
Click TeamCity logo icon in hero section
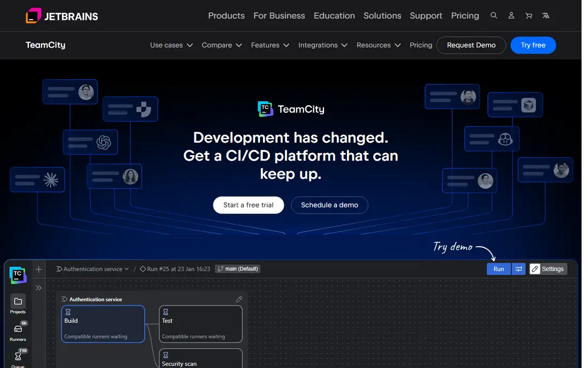tap(266, 109)
